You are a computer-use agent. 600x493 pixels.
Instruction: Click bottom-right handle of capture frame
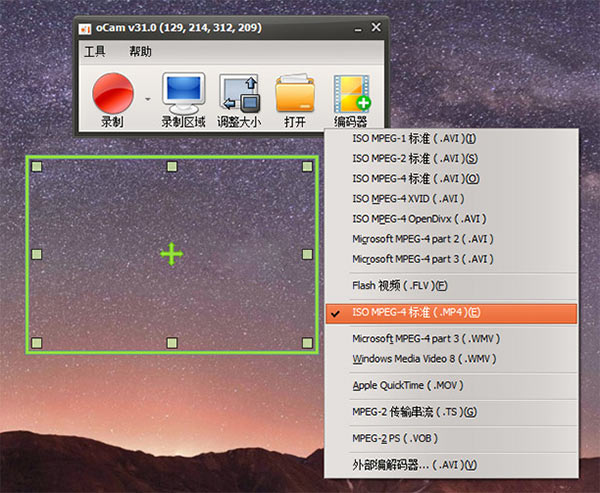pos(307,343)
